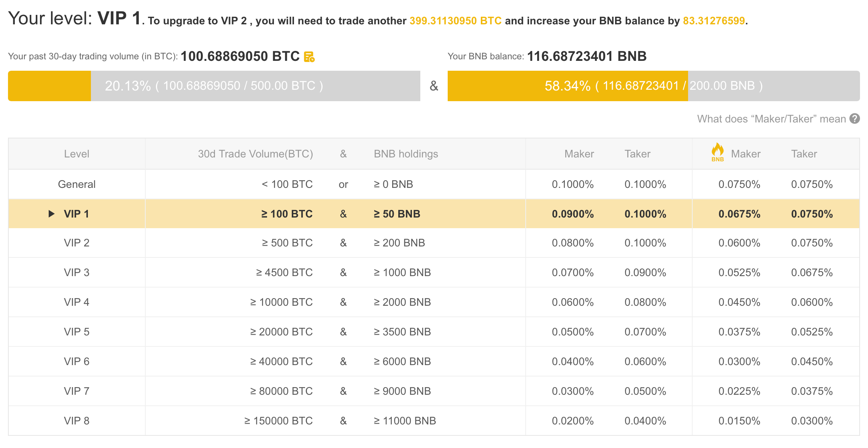This screenshot has height=448, width=868.
Task: Click the 'Level' column header
Action: 77,153
